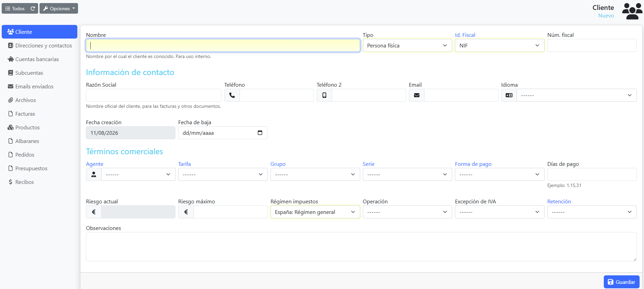Click the Observaciones resize handle corner
The image size is (644, 289).
click(x=634, y=259)
